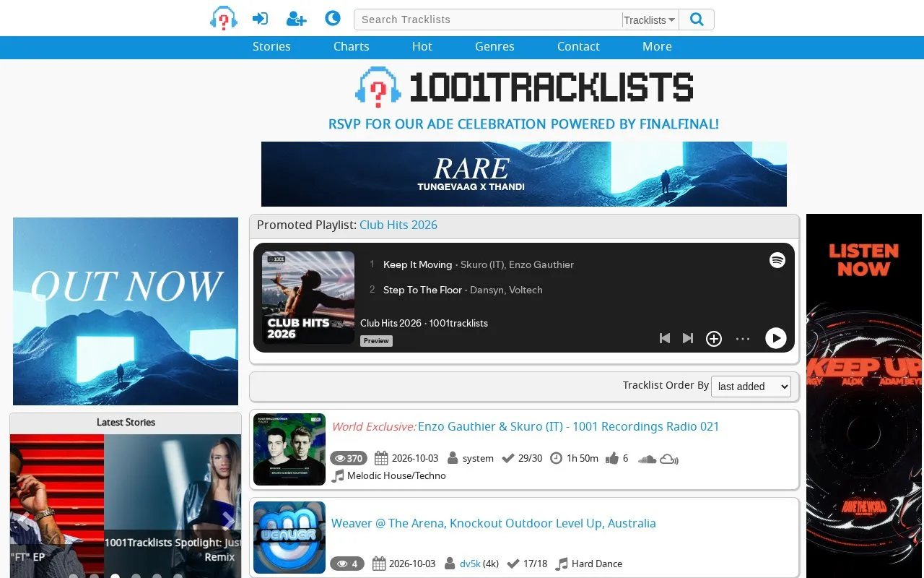Visit the dv5k user profile link
The height and width of the screenshot is (578, 924).
pos(470,564)
